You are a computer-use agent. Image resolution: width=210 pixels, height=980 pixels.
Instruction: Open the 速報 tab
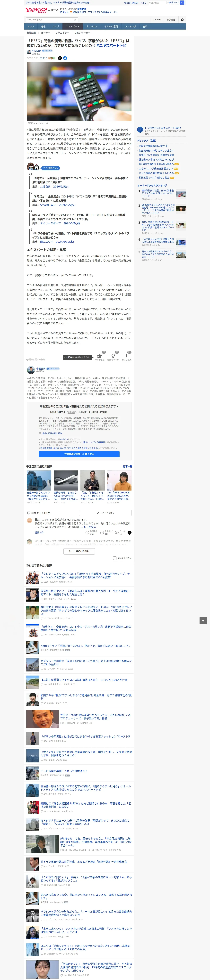point(43,27)
